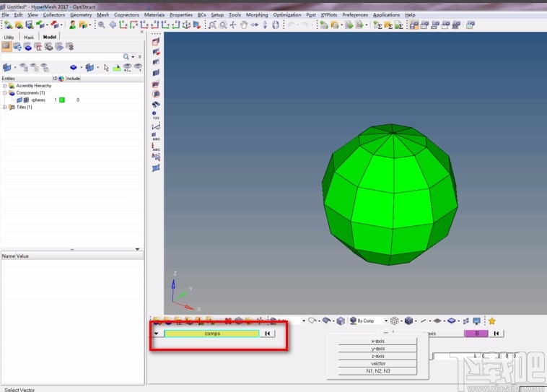Image resolution: width=547 pixels, height=392 pixels.
Task: Open the Geometry menu
Action: [81, 14]
